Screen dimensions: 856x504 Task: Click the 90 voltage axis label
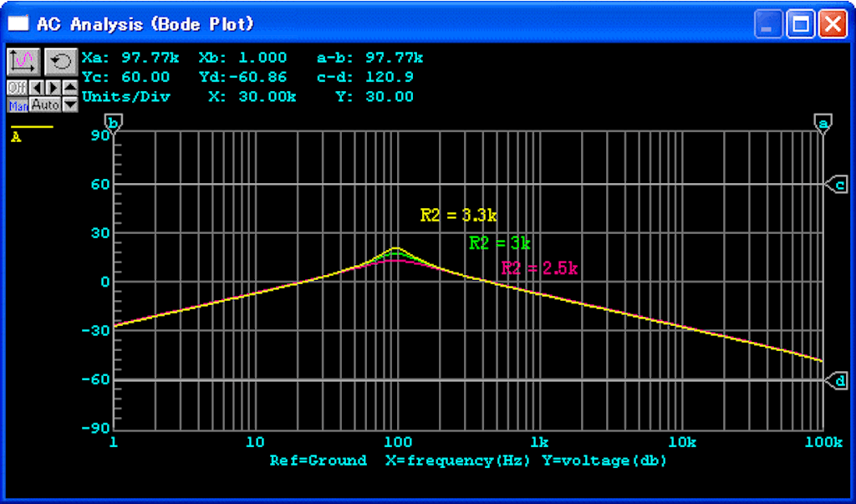100,135
